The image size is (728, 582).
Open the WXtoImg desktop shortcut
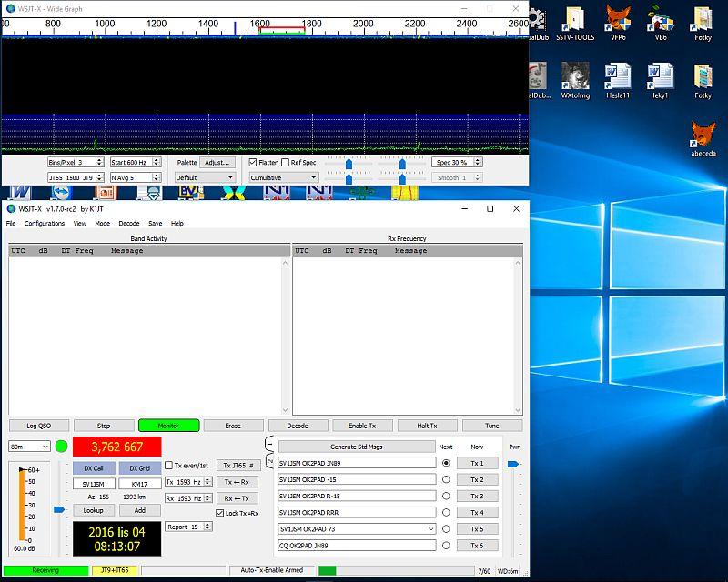pos(575,81)
